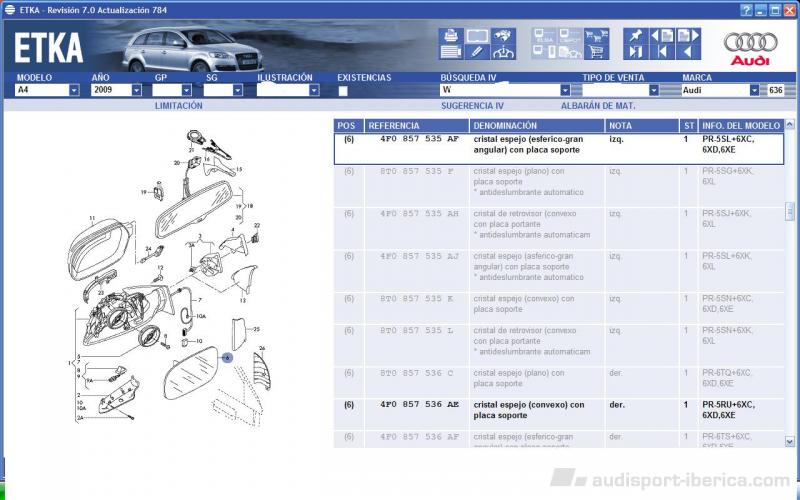Viewport: 800px width, 500px height.
Task: Go to previous page with left-arrow document icon
Action: [662, 36]
